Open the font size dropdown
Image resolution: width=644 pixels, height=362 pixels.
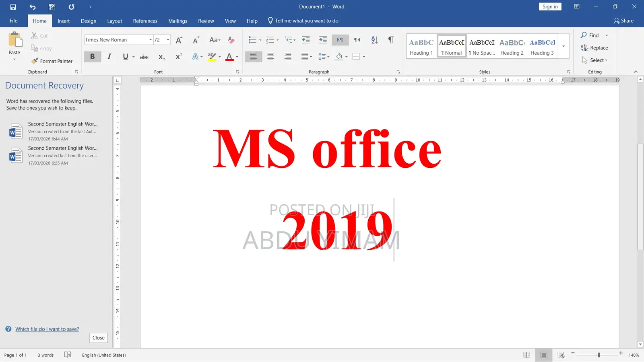point(168,40)
